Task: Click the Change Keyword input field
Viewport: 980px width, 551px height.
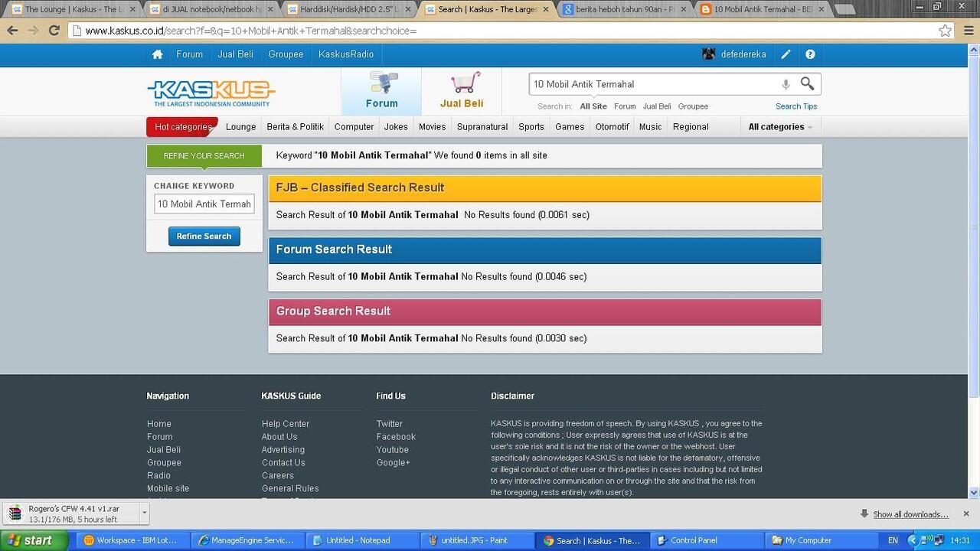Action: [204, 204]
